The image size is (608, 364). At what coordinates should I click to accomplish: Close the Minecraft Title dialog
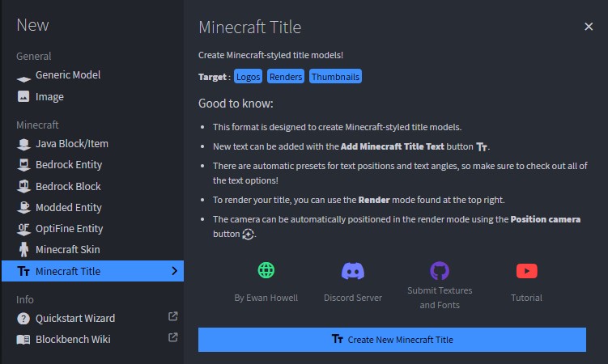589,27
